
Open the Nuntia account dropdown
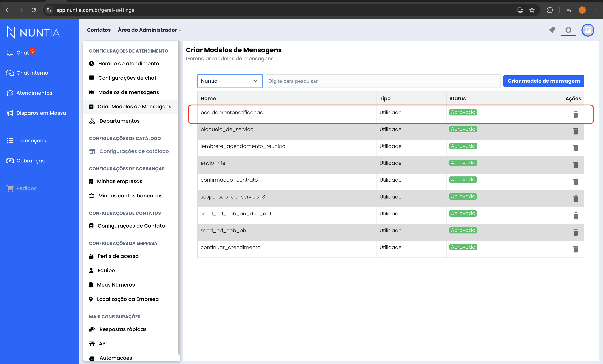click(x=230, y=81)
